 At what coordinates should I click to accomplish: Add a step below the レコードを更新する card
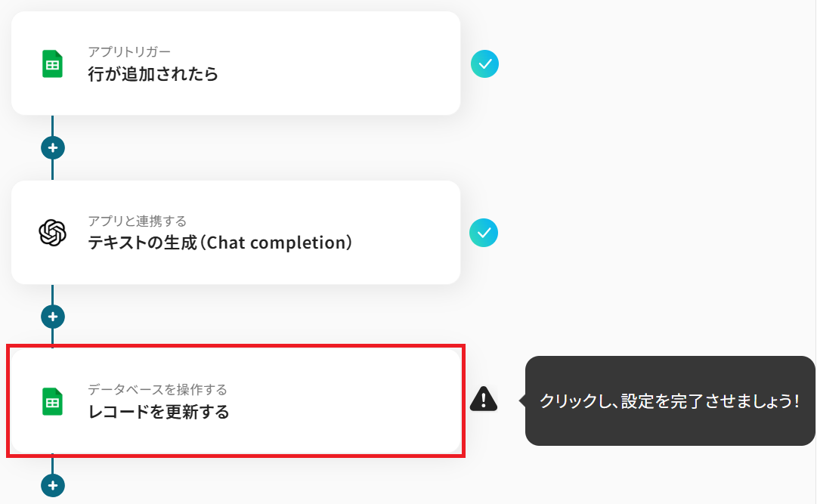pos(53,485)
